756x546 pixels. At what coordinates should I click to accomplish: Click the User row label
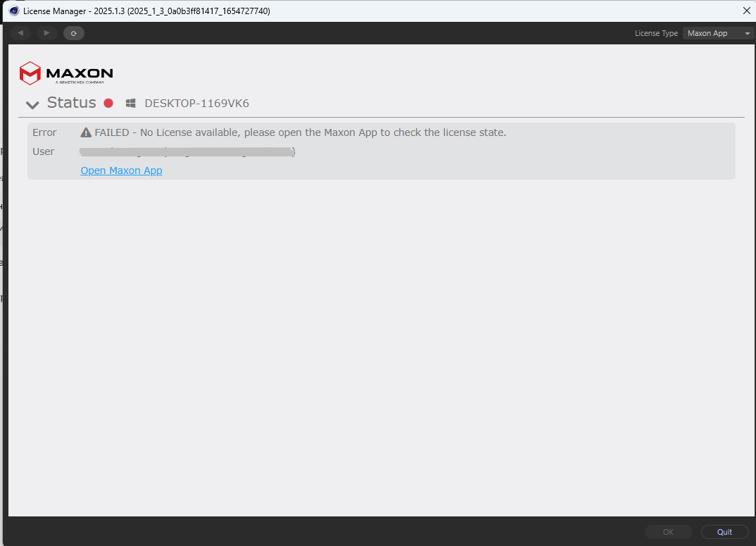point(44,151)
